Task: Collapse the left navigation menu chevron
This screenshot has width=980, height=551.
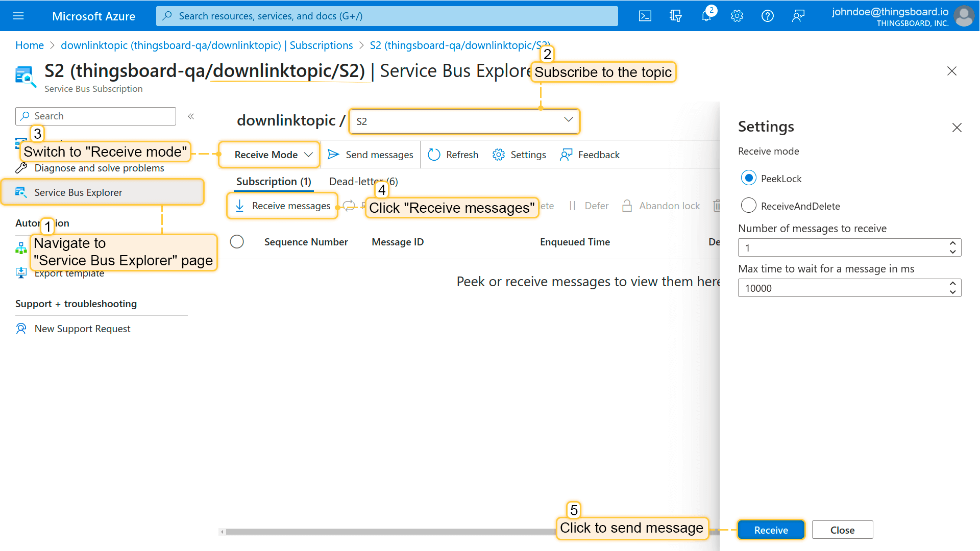Action: click(191, 116)
